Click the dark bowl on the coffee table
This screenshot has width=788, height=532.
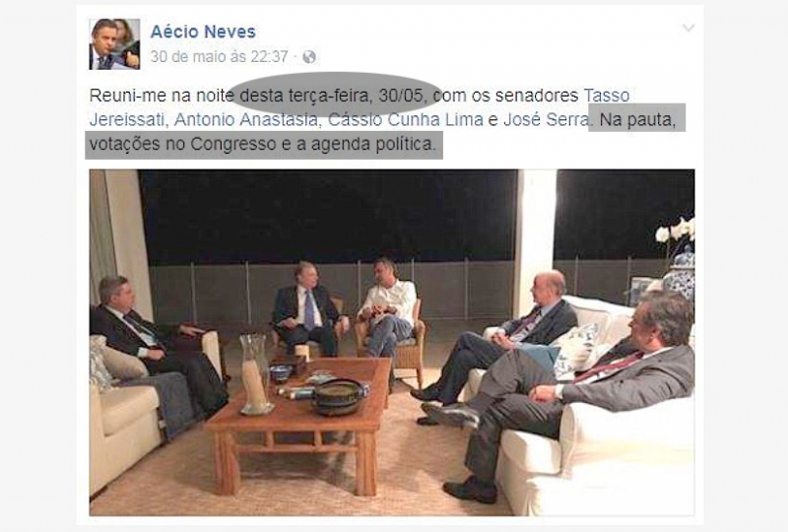pos(337,397)
